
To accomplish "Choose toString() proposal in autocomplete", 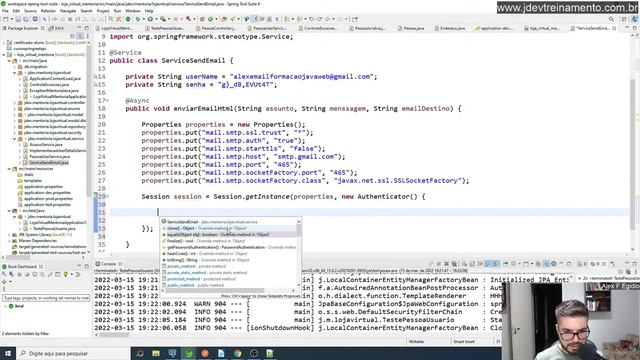I will point(229,260).
